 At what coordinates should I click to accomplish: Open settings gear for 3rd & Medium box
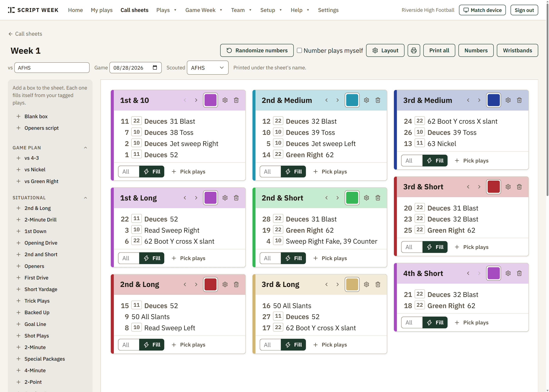pos(508,100)
